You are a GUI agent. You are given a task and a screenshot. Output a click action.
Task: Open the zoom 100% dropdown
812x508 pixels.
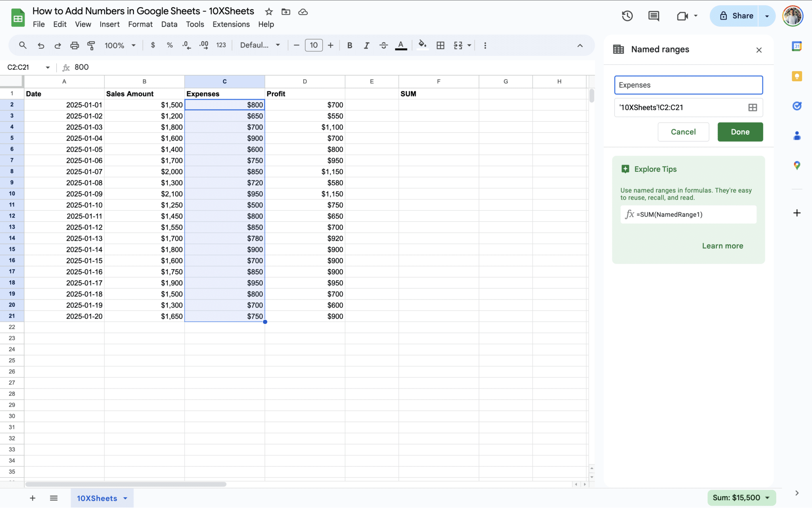tap(120, 45)
